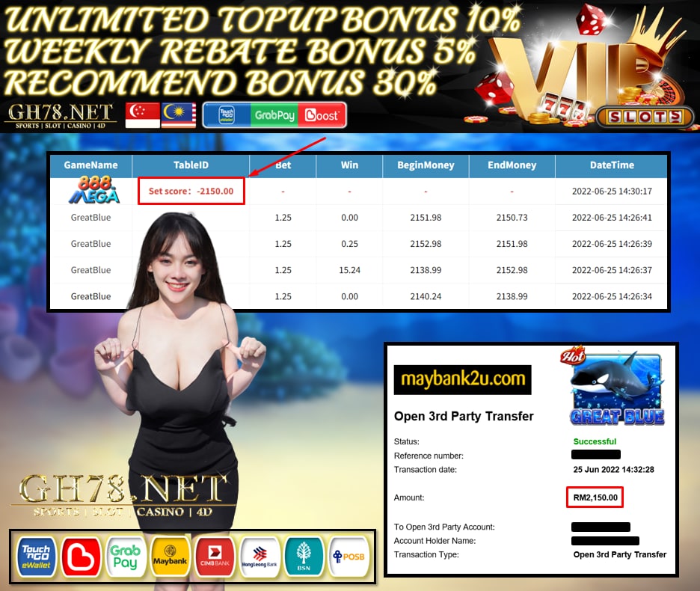Click the datetime 2022-06-25 14:26:37

[612, 270]
